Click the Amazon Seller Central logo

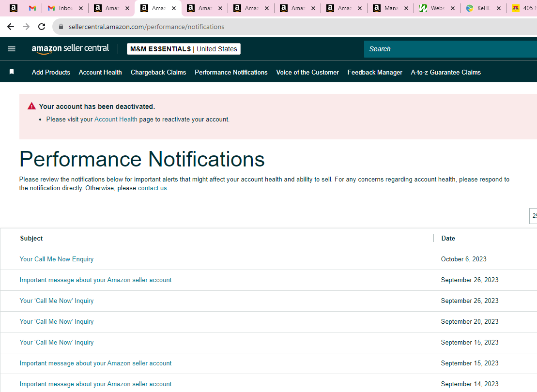coord(70,49)
